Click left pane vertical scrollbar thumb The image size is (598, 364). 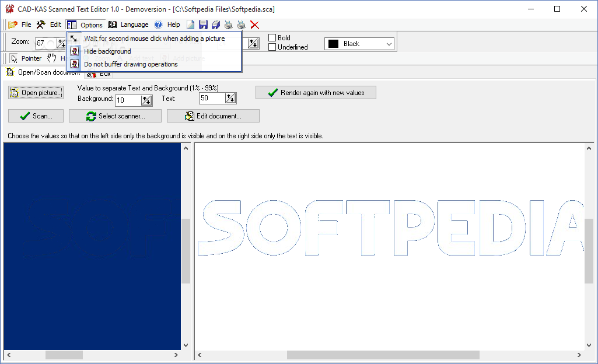[186, 251]
